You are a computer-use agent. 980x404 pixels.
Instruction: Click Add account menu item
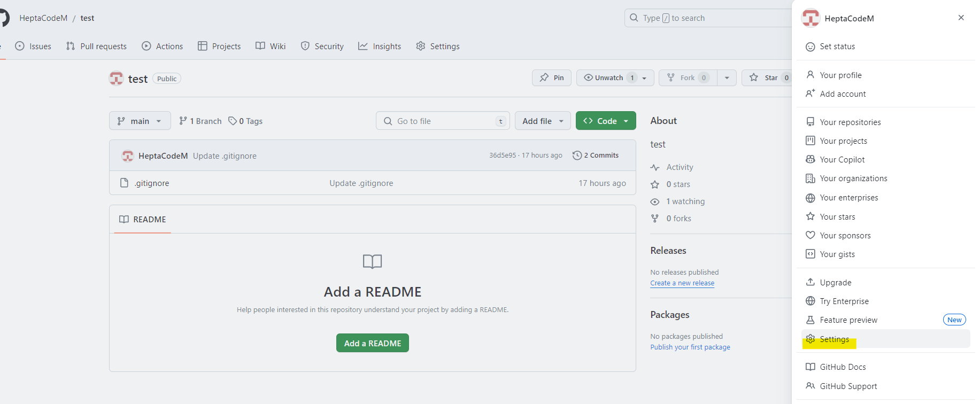click(x=885, y=94)
